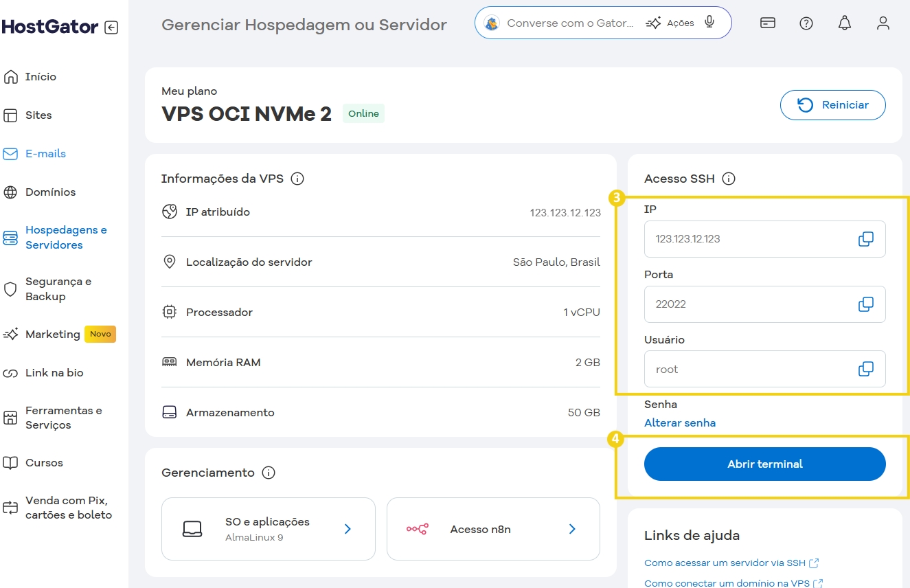Copy the SSH Porta value
This screenshot has height=588, width=910.
866,304
